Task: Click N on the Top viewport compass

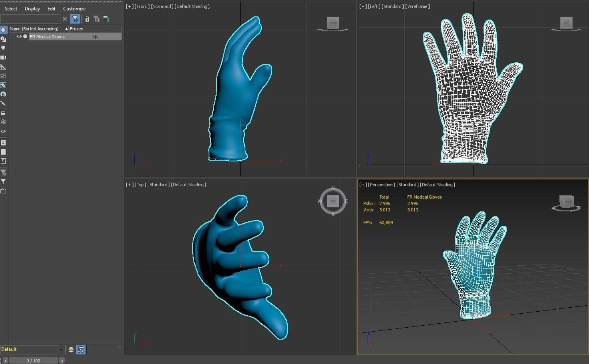Action: tap(333, 188)
